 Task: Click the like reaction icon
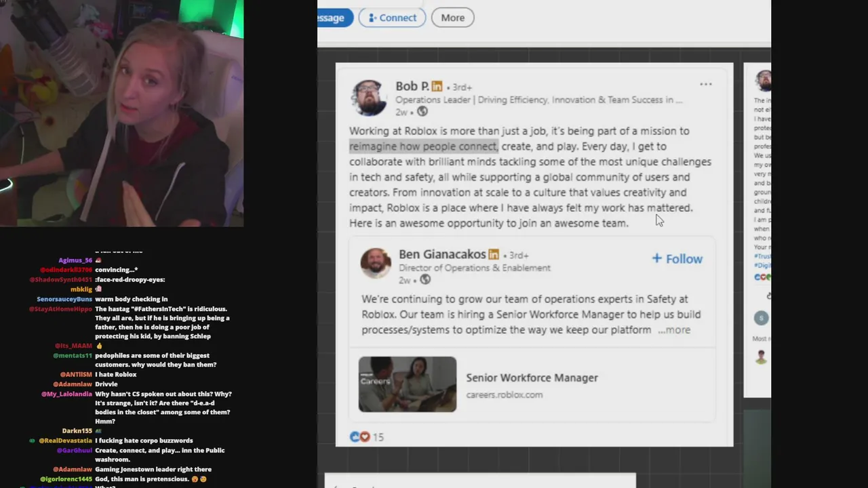click(x=355, y=437)
